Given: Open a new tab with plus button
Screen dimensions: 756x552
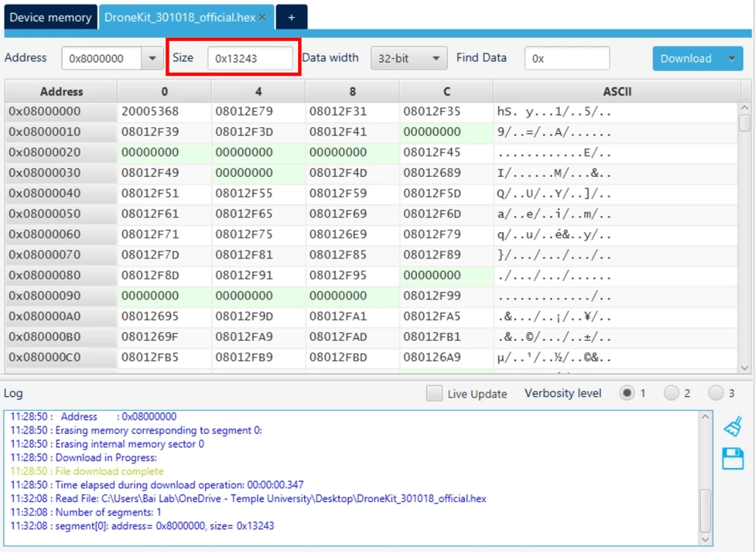Looking at the screenshot, I should [291, 17].
